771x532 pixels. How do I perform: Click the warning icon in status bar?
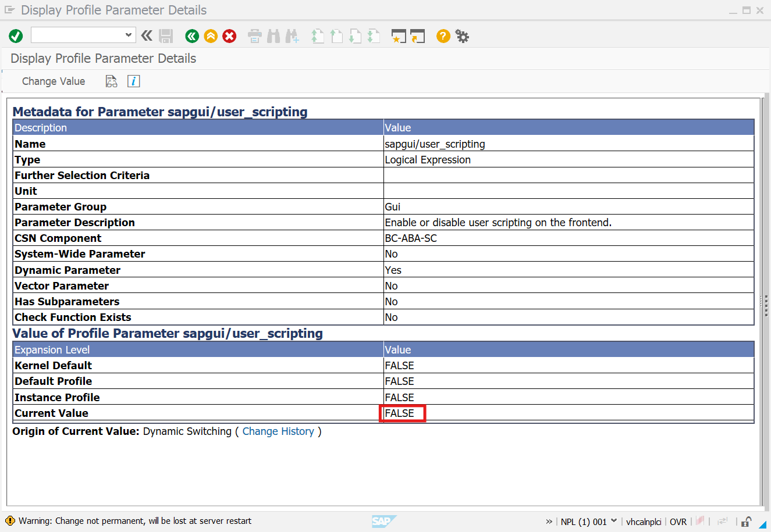10,521
